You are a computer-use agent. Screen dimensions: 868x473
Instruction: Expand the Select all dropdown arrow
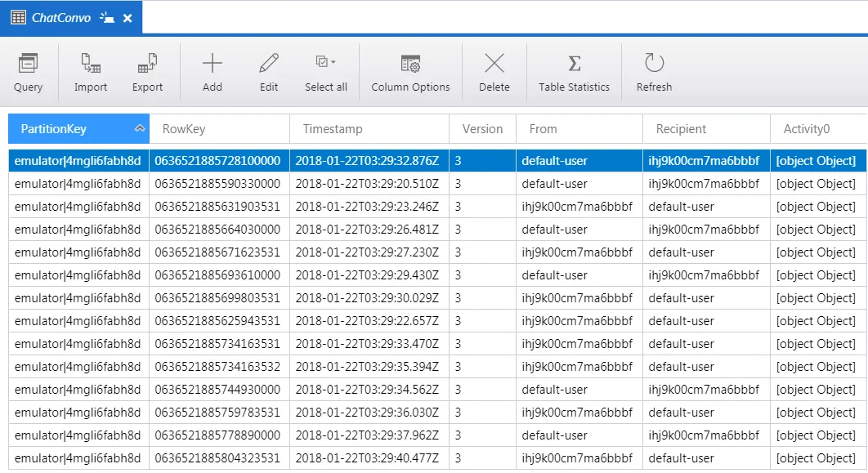[x=333, y=62]
